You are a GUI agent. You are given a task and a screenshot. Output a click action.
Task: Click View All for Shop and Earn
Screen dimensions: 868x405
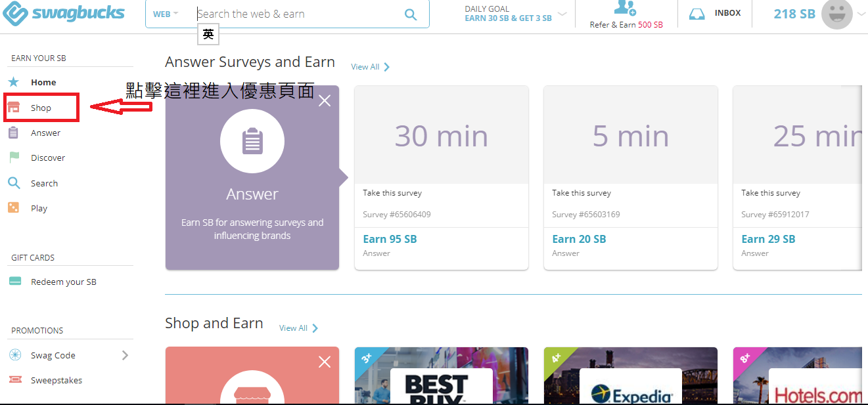[x=293, y=328]
